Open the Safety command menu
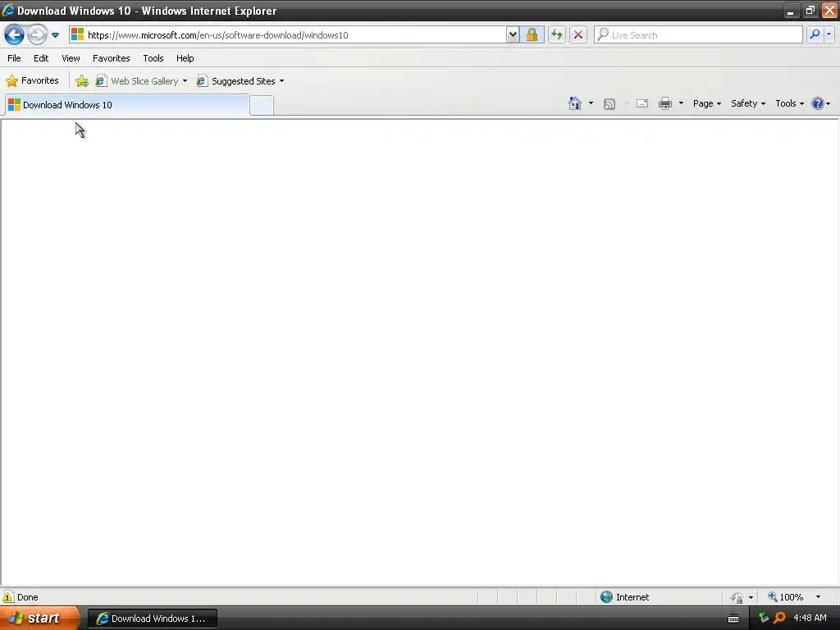The image size is (840, 630). click(x=748, y=103)
